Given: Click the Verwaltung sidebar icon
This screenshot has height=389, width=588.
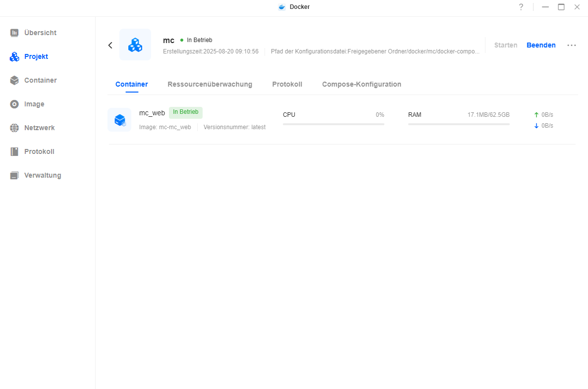Looking at the screenshot, I should 14,175.
